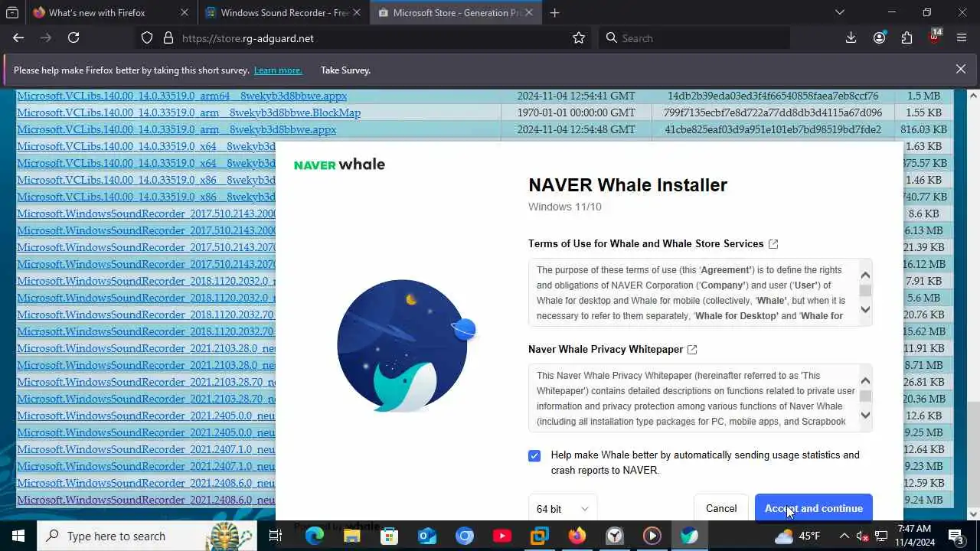This screenshot has height=551, width=980.
Task: Select the Microsoft Store Generation tab
Action: (x=456, y=12)
